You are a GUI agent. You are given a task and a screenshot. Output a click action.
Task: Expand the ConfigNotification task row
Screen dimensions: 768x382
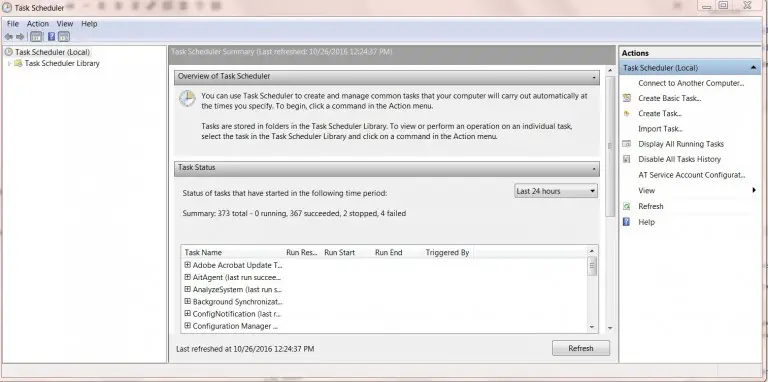point(187,313)
